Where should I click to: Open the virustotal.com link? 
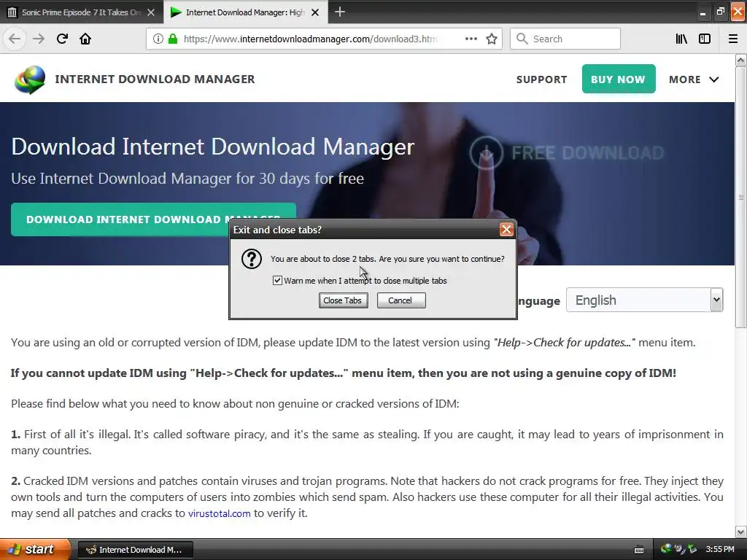point(219,513)
